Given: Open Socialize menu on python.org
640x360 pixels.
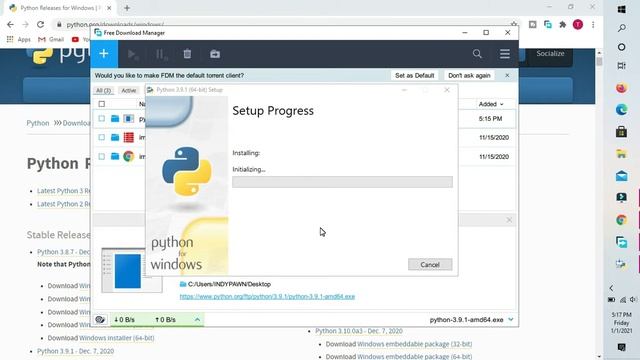Looking at the screenshot, I should (x=550, y=53).
